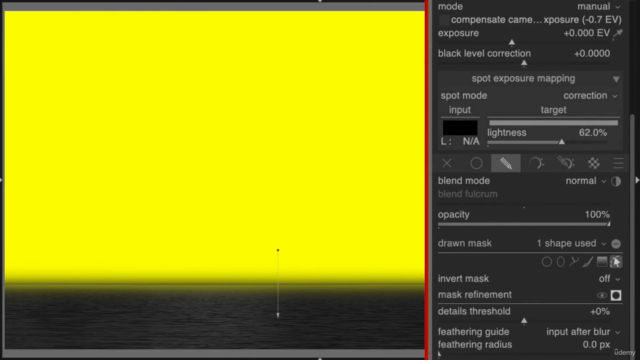Select parametric mask icon
The width and height of the screenshot is (640, 360).
tap(536, 163)
